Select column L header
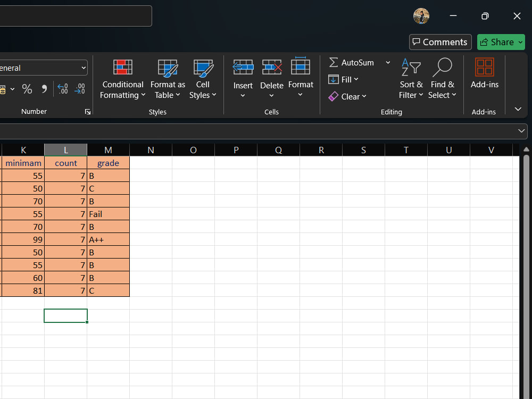The width and height of the screenshot is (532, 399). [66, 150]
